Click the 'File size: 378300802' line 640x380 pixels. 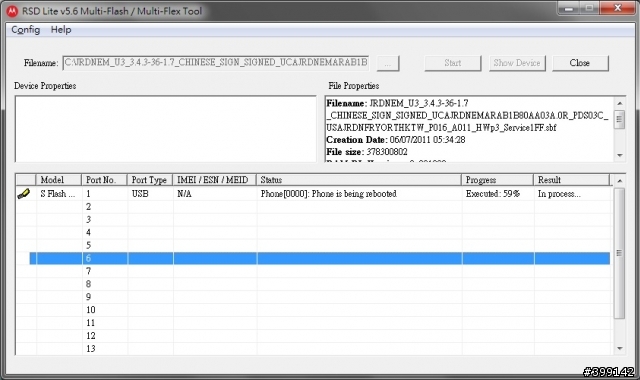pos(367,152)
